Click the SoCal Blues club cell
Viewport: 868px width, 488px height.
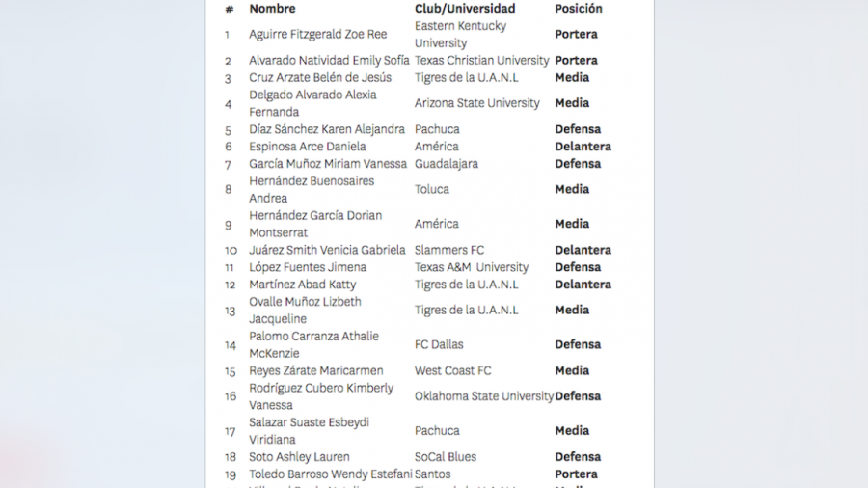[446, 457]
